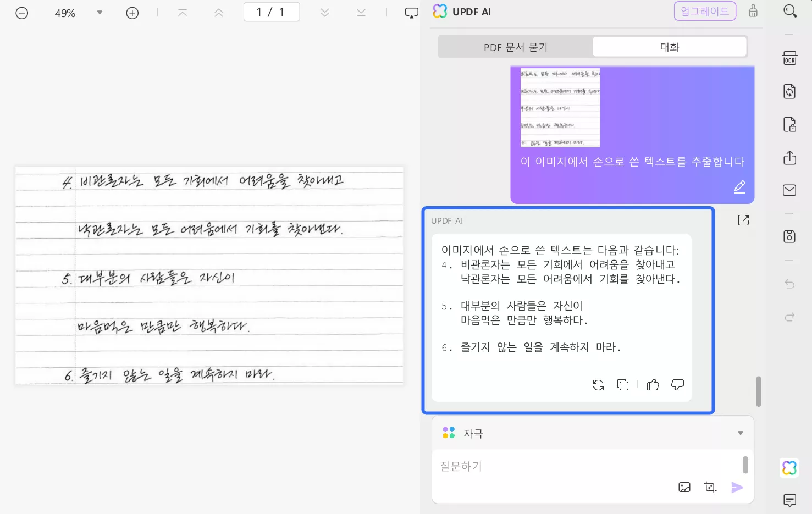Screen dimensions: 812x514
Task: Click the page number field showing 1 / 1
Action: [x=272, y=12]
